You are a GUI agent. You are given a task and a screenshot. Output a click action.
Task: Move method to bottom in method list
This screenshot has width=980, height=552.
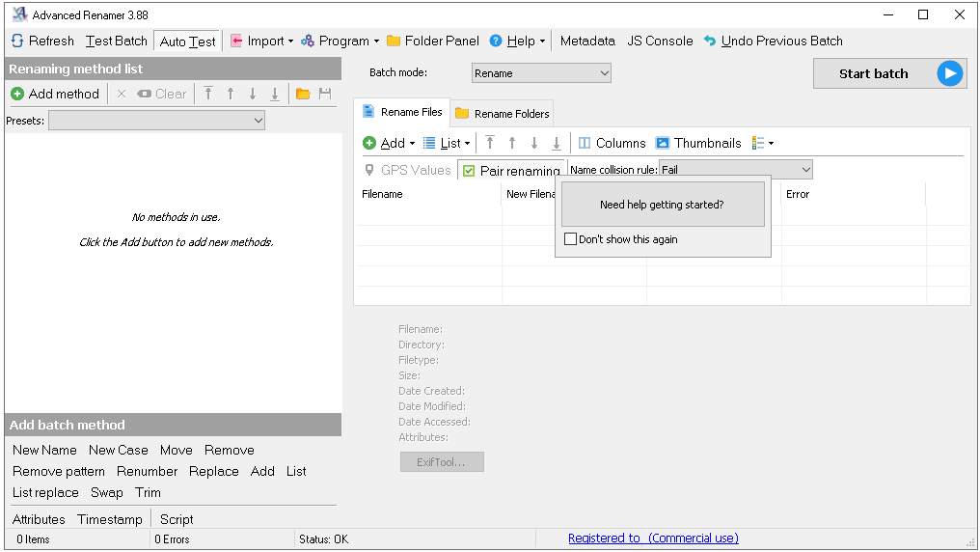[x=274, y=94]
